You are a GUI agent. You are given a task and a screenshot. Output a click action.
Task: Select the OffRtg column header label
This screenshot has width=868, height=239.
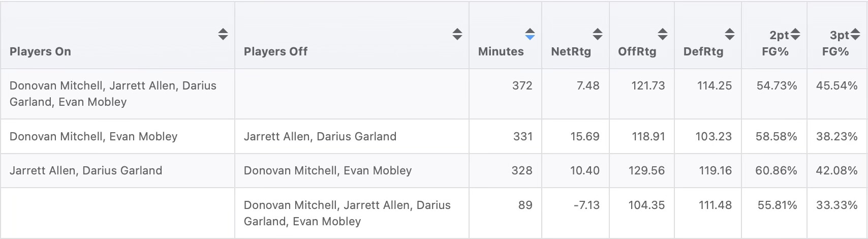coord(637,51)
